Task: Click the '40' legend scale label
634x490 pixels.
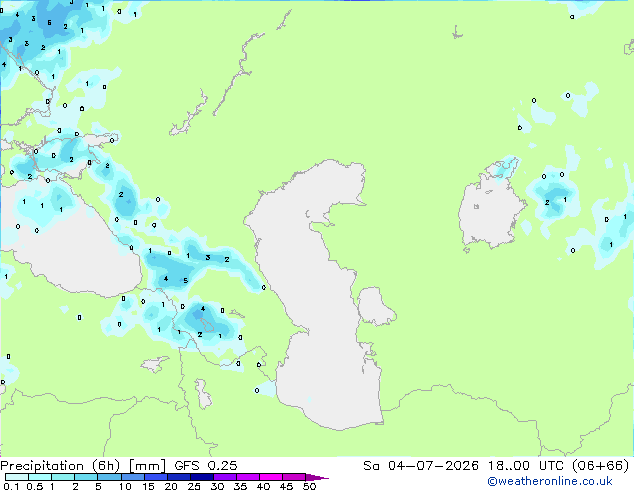Action: (x=263, y=486)
